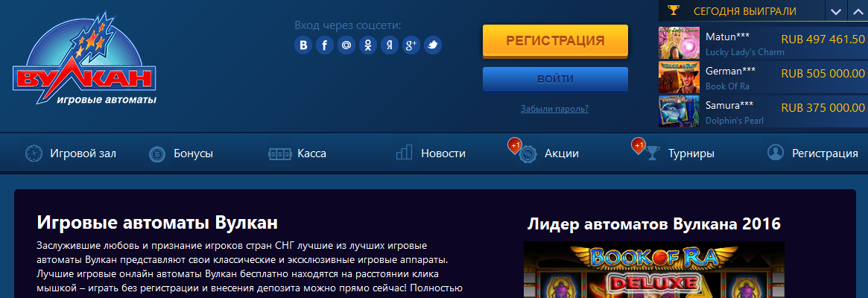Log in with Facebook icon

(324, 45)
